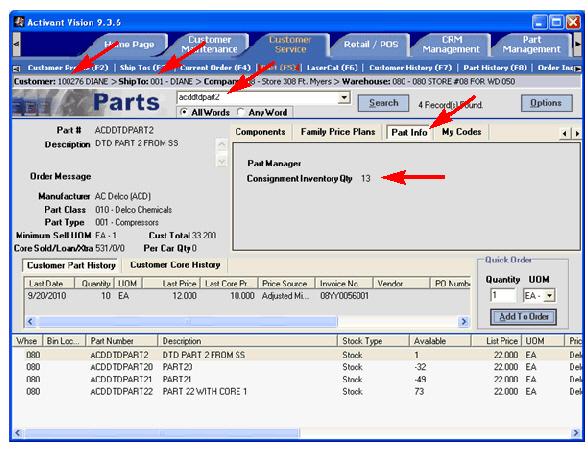Select the Customer Part History tab

(71, 265)
